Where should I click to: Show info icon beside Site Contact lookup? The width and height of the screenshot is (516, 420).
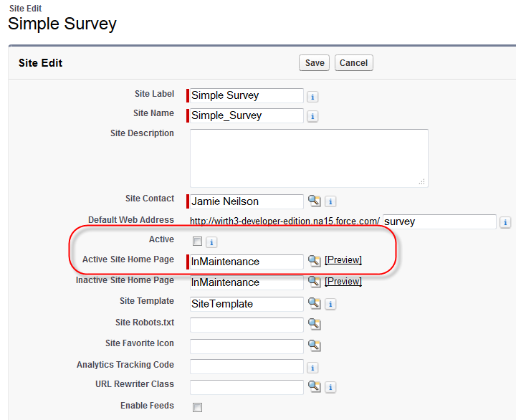tap(330, 201)
